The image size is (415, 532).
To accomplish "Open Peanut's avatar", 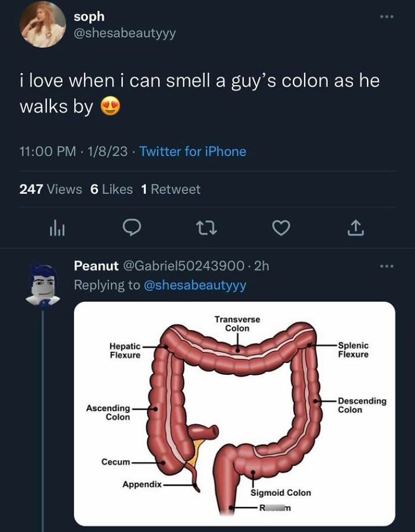I will [x=43, y=283].
